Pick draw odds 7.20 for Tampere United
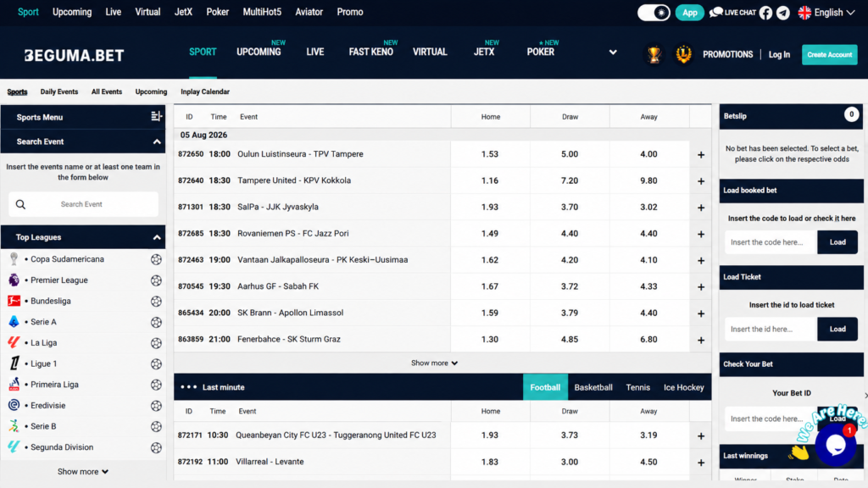This screenshot has width=868, height=488. (x=570, y=180)
